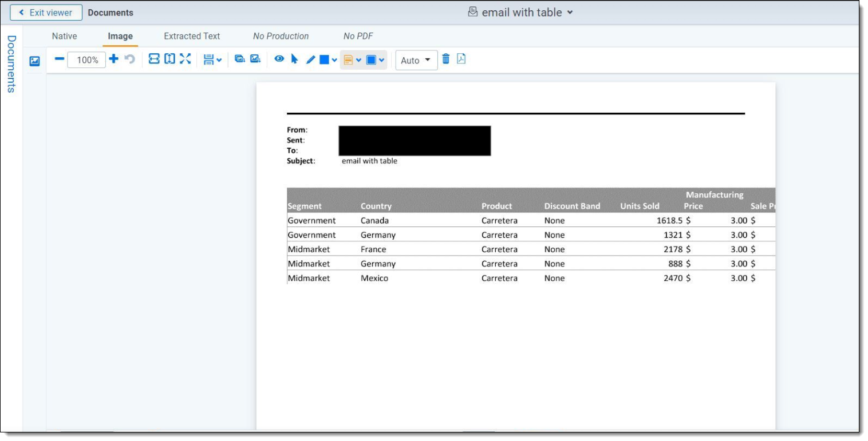Expand the orange highlight tool dropdown arrow
The image size is (868, 441).
[x=358, y=60]
